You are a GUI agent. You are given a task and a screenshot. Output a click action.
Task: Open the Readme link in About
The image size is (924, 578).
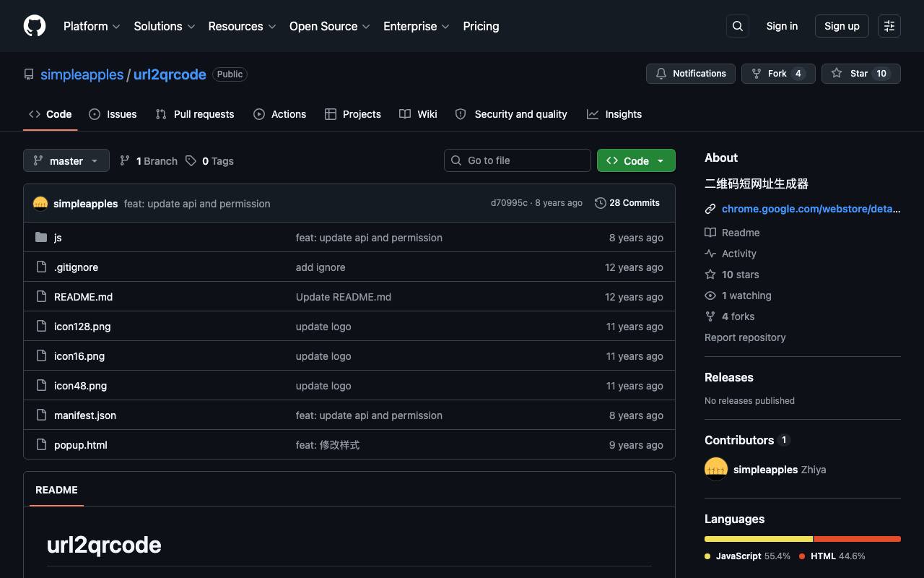coord(732,233)
